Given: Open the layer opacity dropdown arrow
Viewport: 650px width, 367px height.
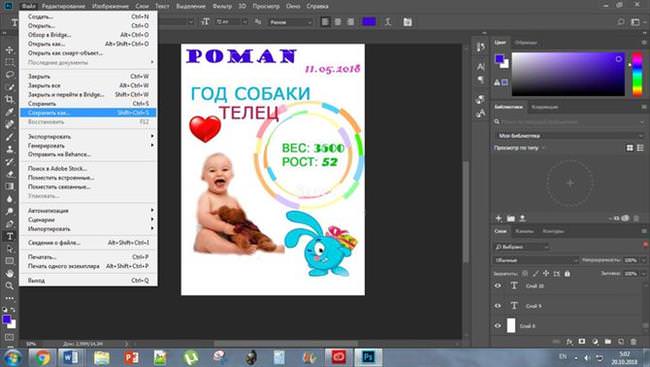Looking at the screenshot, I should pos(644,260).
